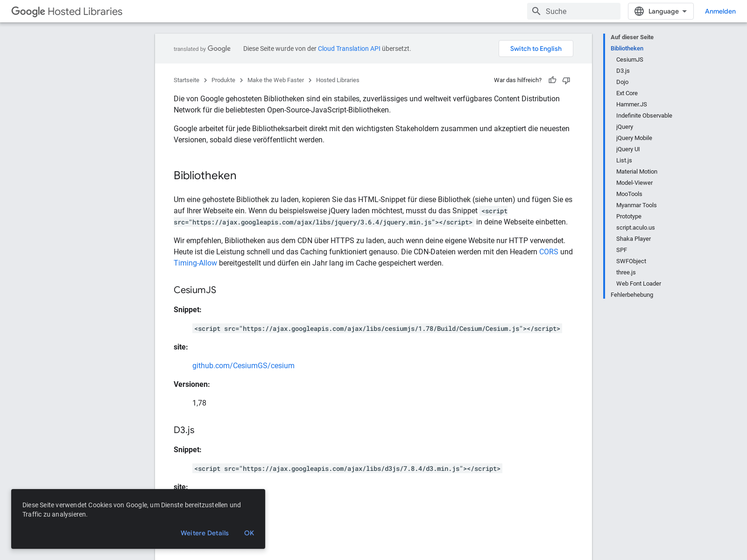The height and width of the screenshot is (560, 747).
Task: Click version number 1,78
Action: click(x=199, y=403)
